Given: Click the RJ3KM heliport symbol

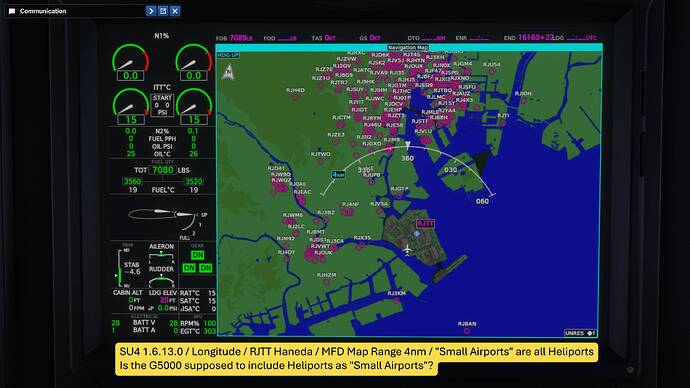Looking at the screenshot, I should pos(397,300).
